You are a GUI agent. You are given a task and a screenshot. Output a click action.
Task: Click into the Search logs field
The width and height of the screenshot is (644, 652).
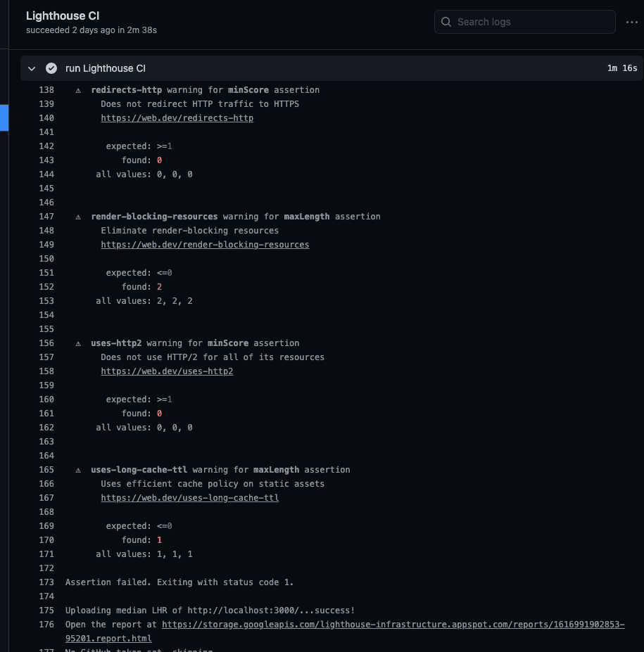click(x=524, y=22)
